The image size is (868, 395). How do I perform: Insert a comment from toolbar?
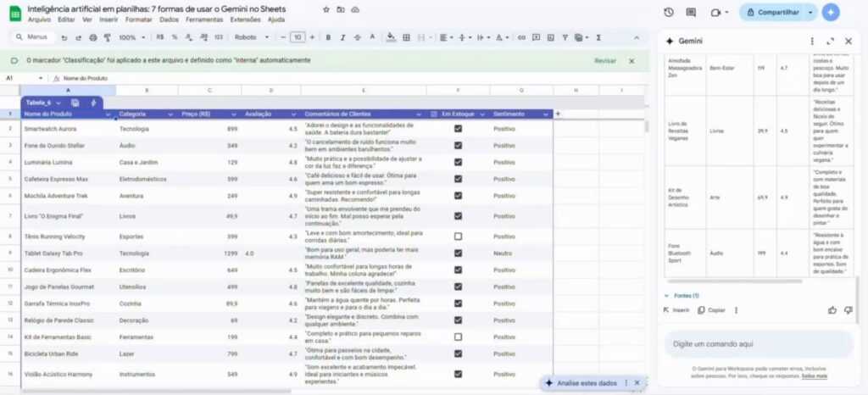pyautogui.click(x=536, y=37)
